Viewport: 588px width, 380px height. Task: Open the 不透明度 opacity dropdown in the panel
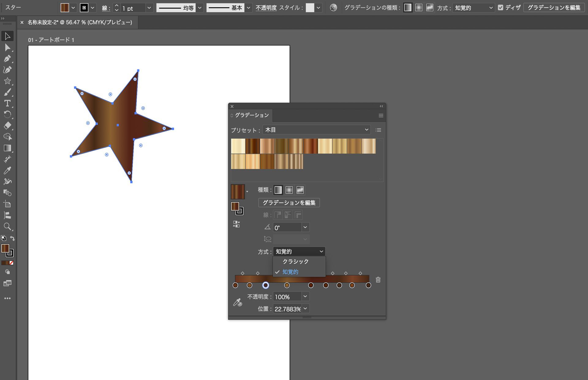point(305,296)
